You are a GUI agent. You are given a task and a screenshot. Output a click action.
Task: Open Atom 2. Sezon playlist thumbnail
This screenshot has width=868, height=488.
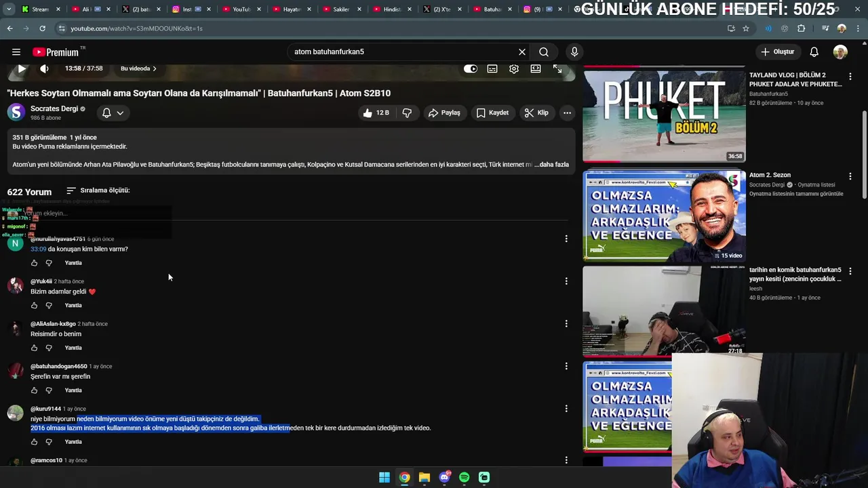pos(665,216)
